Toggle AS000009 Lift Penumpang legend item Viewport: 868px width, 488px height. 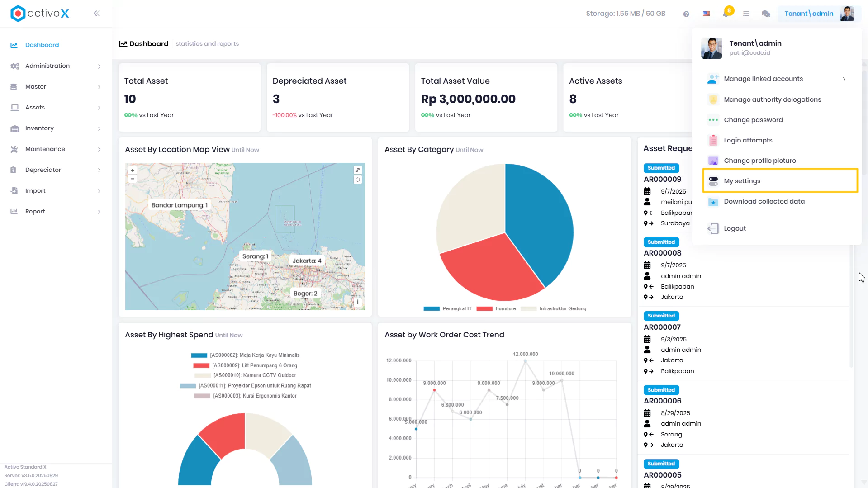tap(245, 365)
